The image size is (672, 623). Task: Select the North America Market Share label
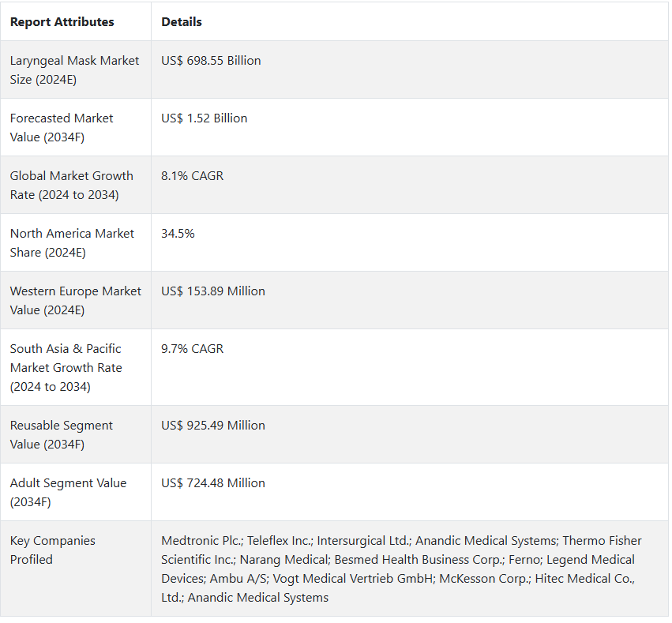(x=72, y=242)
